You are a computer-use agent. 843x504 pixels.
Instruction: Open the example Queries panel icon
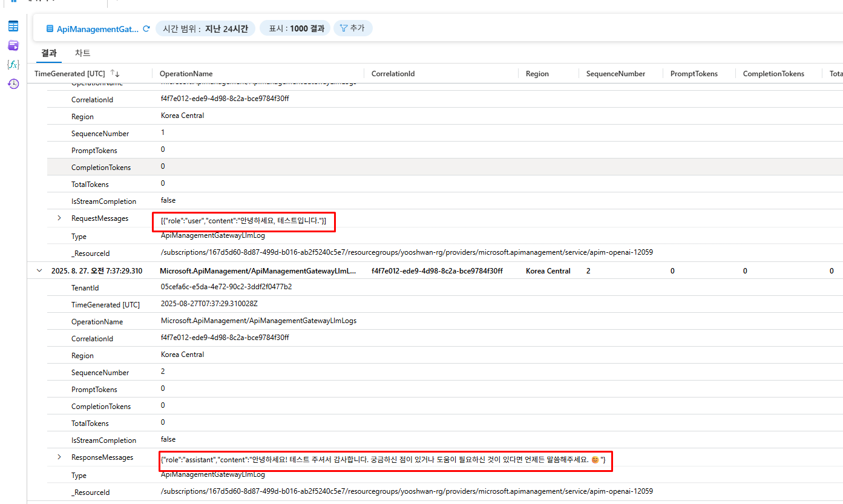pos(13,45)
